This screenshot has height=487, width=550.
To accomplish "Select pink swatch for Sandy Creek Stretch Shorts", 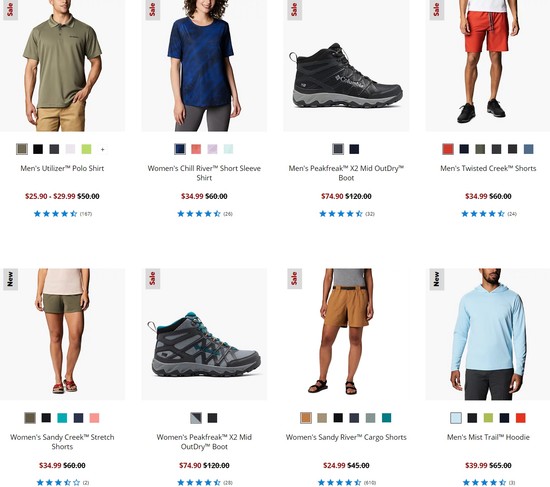I will click(x=94, y=418).
